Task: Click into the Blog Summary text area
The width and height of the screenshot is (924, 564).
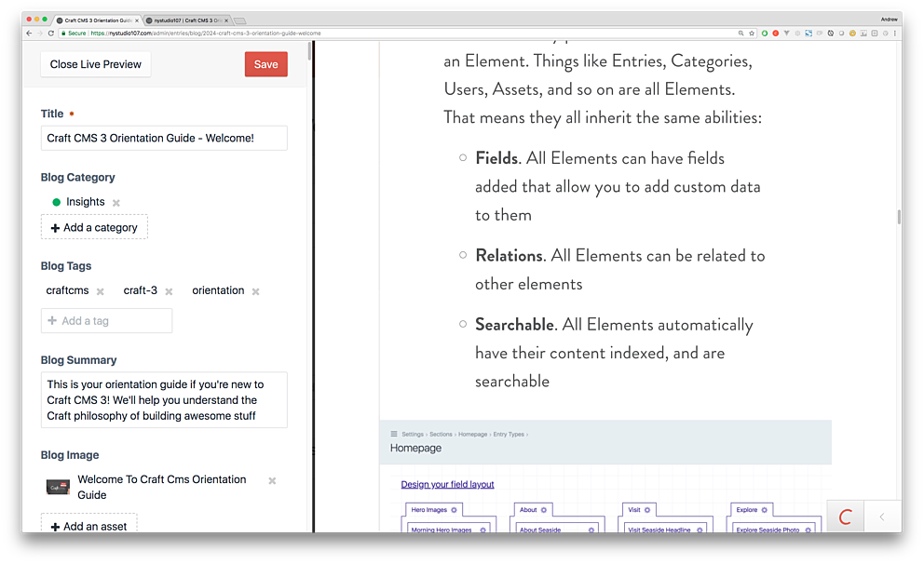Action: click(164, 400)
